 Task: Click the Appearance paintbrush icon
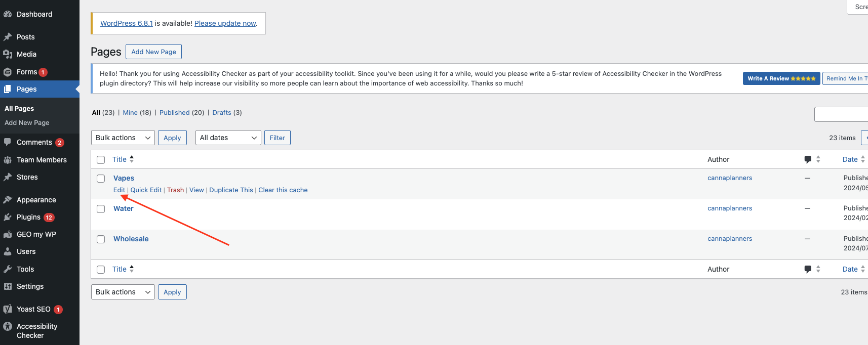8,200
